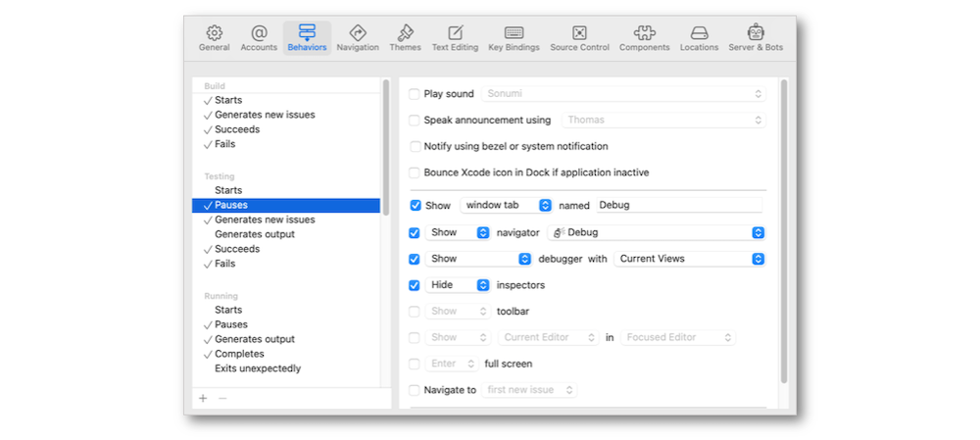Toggle Notify using bezel or system notification
This screenshot has height=440, width=980.
coord(415,147)
